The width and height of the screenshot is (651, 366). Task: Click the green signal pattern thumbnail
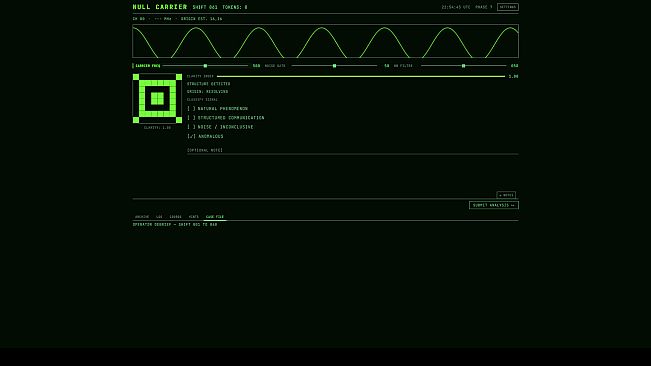click(x=157, y=99)
